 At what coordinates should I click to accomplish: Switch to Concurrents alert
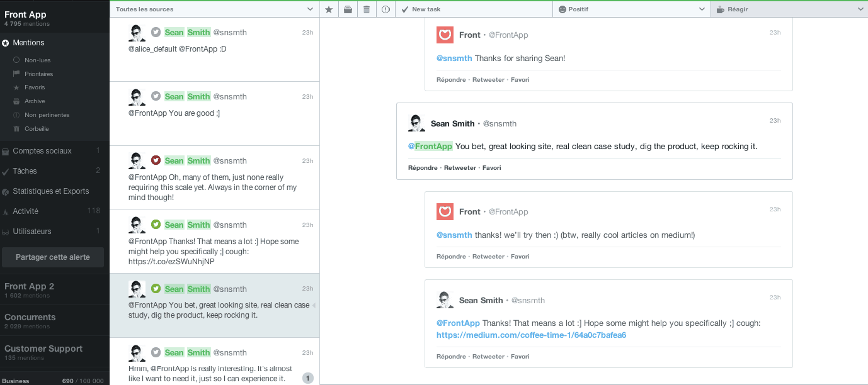tap(55, 321)
